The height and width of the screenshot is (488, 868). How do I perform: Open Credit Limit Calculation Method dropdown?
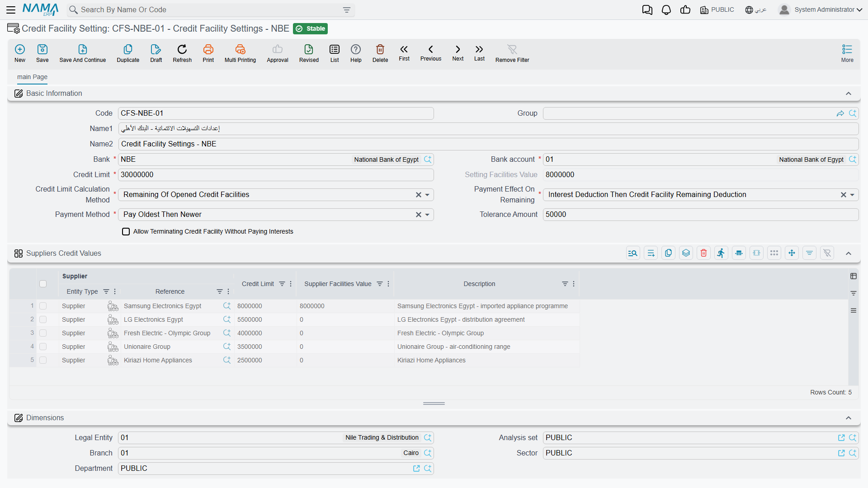click(427, 195)
